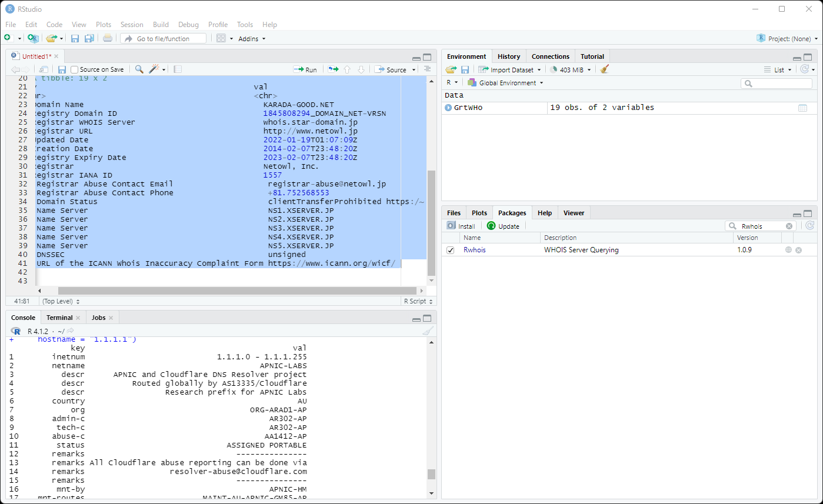The height and width of the screenshot is (504, 823).
Task: Uncheck the Rwhois package checkbox
Action: (x=451, y=250)
